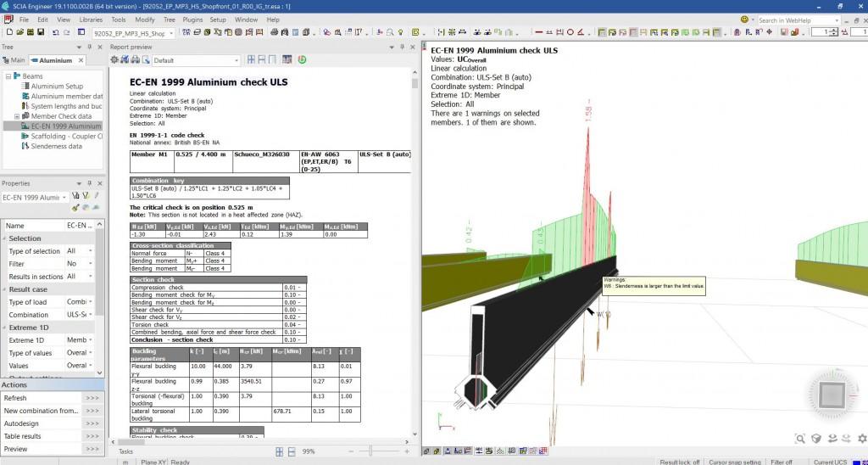Toggle auto-hide pin on Properties panel

(x=90, y=183)
